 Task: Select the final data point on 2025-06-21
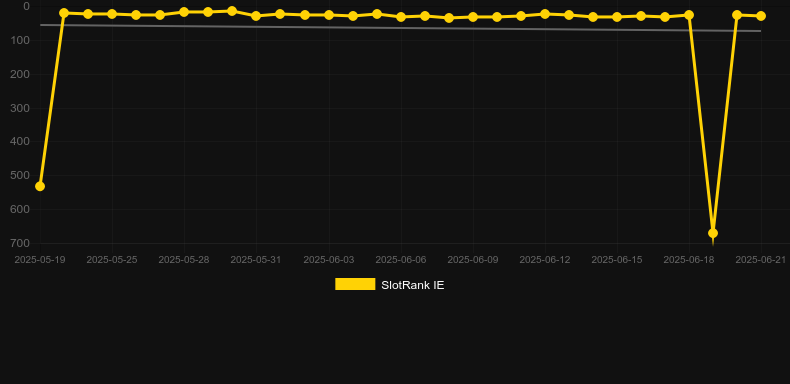(x=761, y=16)
